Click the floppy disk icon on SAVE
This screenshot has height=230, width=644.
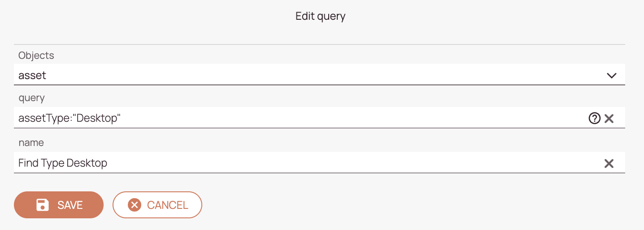click(43, 205)
